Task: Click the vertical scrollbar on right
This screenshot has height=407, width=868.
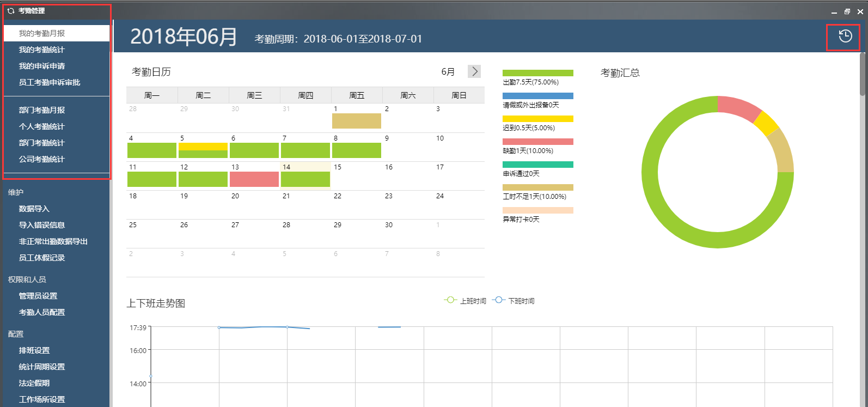Action: [863, 74]
